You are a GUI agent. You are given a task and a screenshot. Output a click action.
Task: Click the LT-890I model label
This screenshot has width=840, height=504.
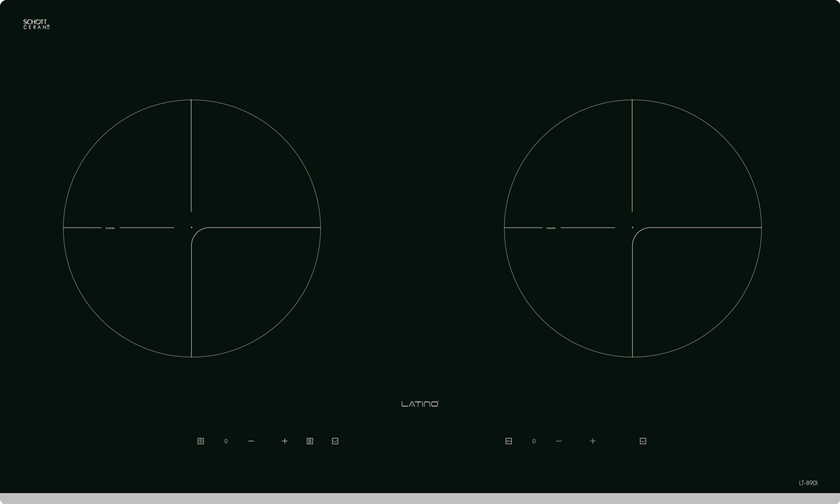pos(808,483)
